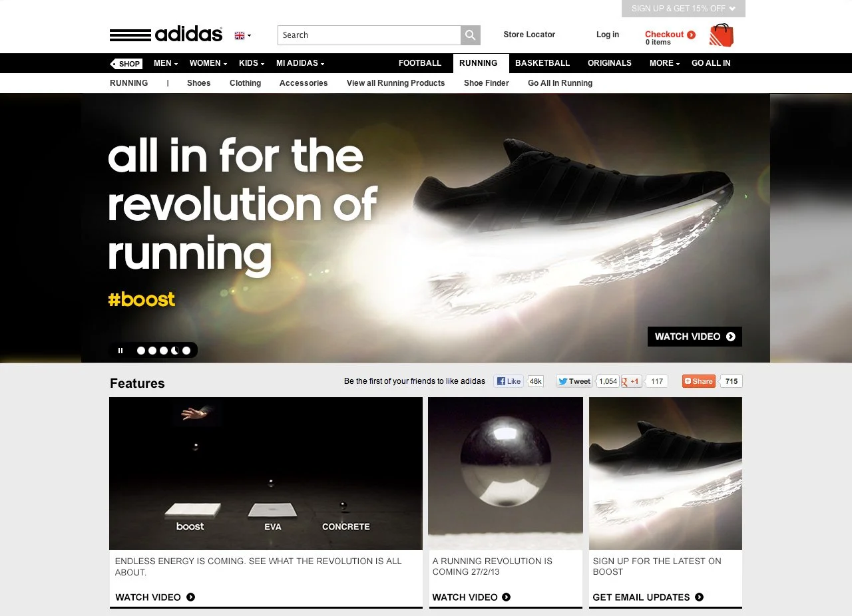Click the adidas logo
The height and width of the screenshot is (616, 852).
click(166, 35)
